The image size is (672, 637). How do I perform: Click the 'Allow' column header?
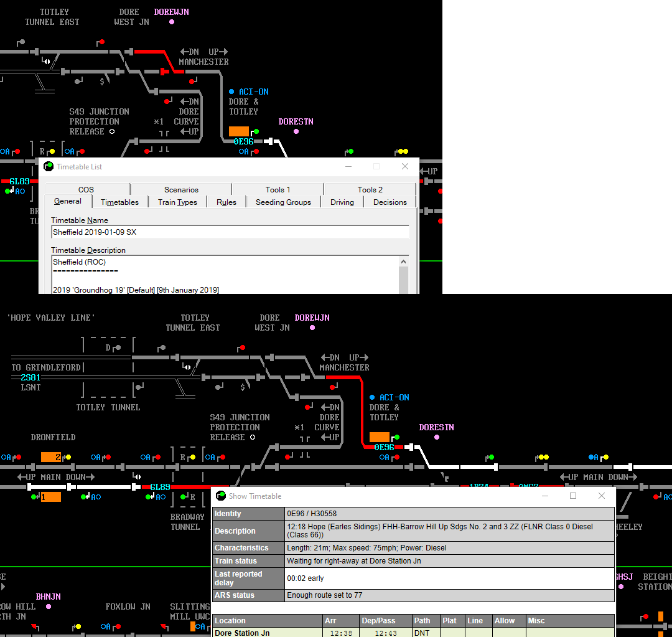click(x=509, y=621)
